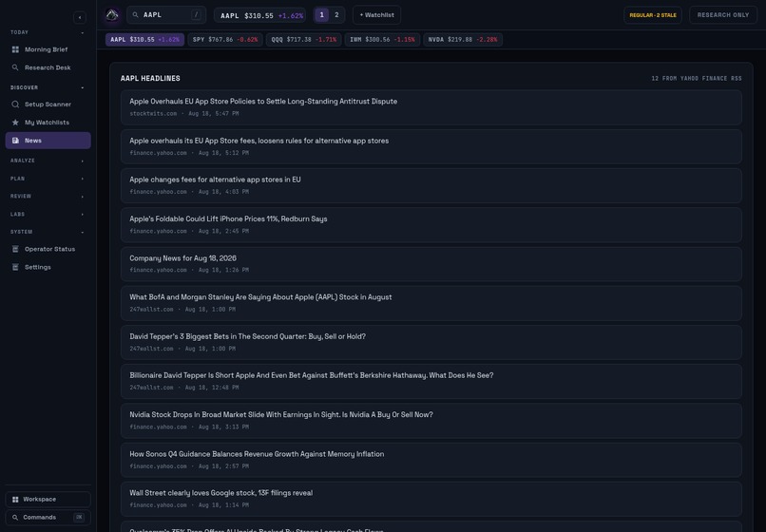Select the AAPL ticker chip
Screen dimensions: 766x532
(x=144, y=40)
